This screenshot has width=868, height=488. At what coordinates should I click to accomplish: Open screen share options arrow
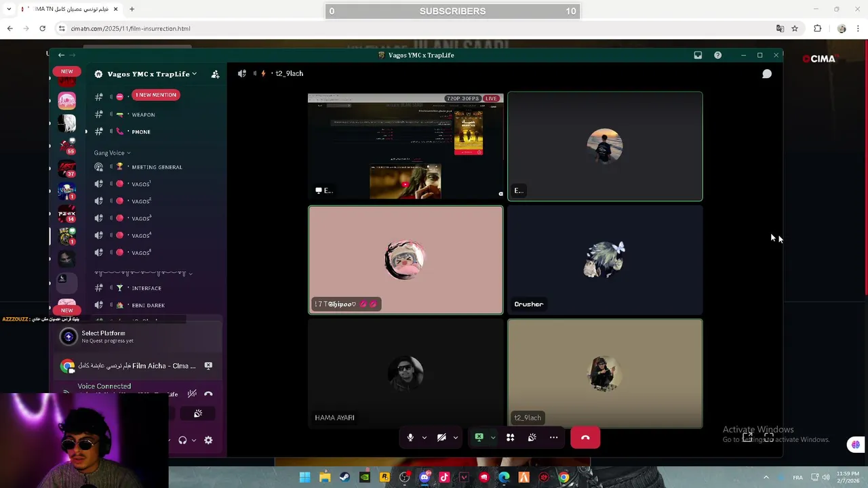pos(493,438)
